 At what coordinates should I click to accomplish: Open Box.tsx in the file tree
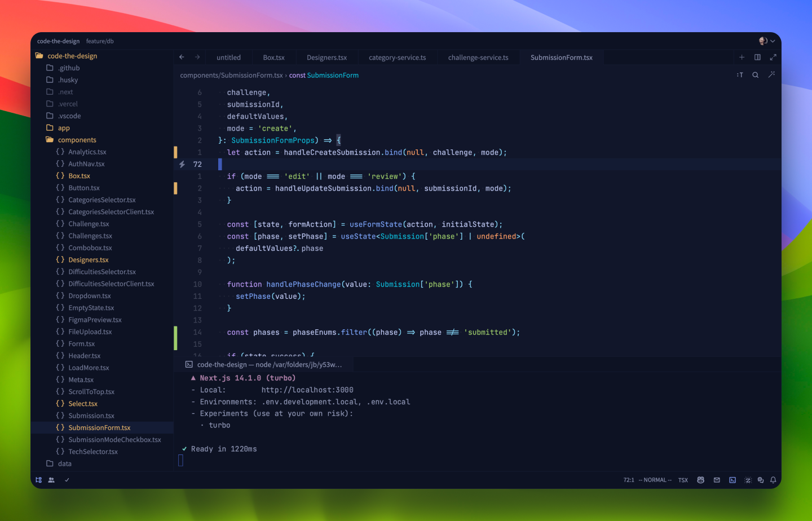point(102,176)
